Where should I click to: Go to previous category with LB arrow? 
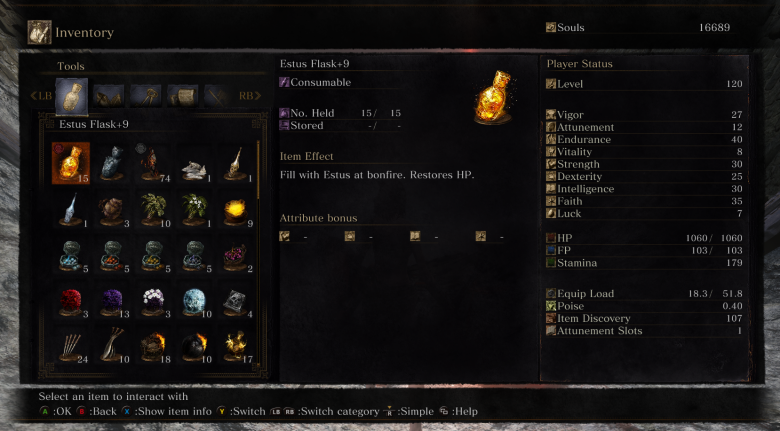coord(41,96)
